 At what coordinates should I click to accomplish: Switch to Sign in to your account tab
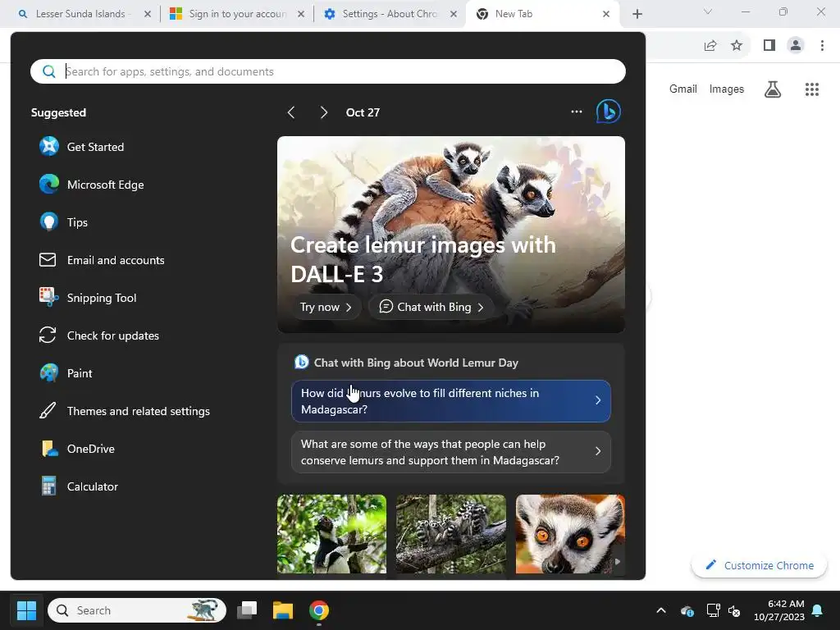(x=237, y=14)
